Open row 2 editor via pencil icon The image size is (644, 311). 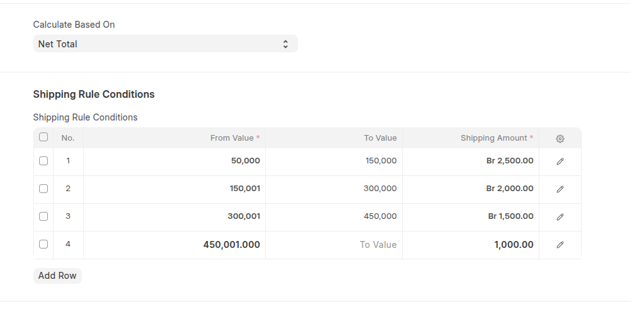click(560, 189)
